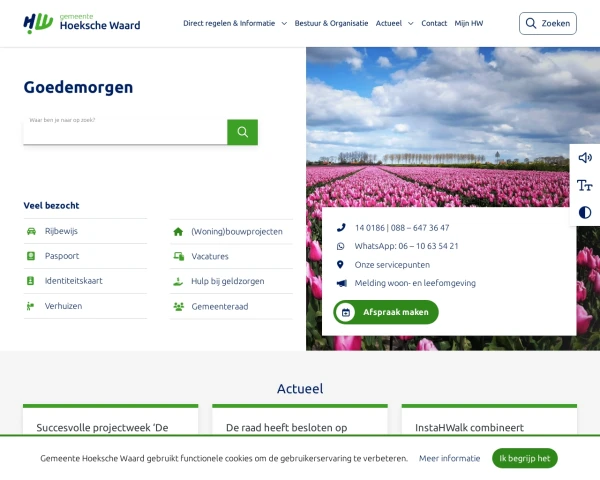This screenshot has width=600, height=480.
Task: Open the Paspoort link
Action: (62, 256)
